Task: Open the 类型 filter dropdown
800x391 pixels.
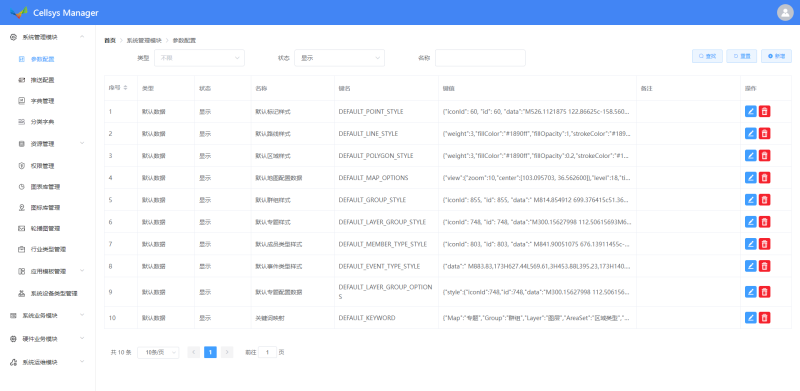Action: pos(200,58)
